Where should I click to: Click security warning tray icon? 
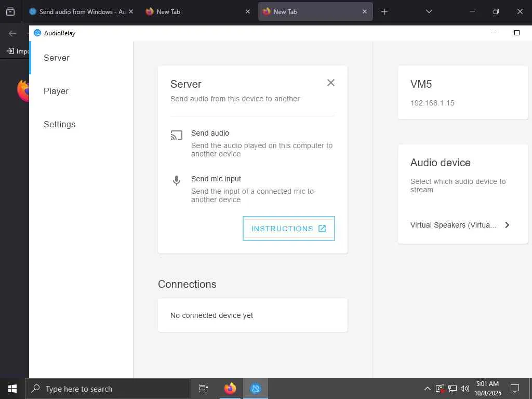pyautogui.click(x=440, y=389)
